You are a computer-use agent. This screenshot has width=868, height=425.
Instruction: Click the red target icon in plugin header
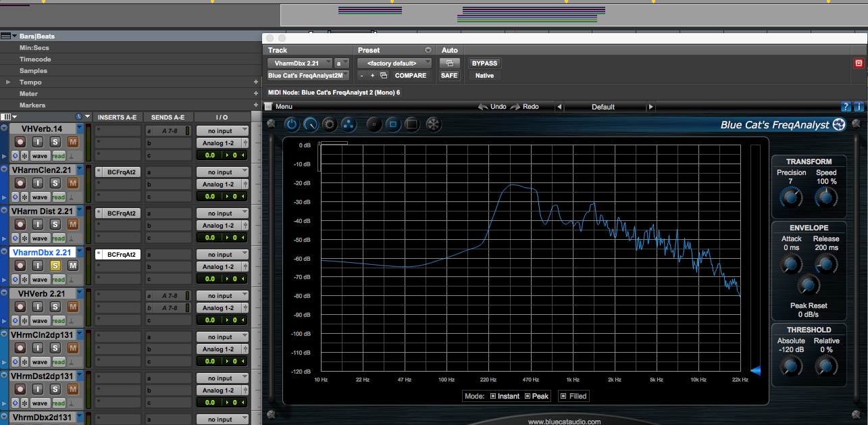tap(859, 63)
